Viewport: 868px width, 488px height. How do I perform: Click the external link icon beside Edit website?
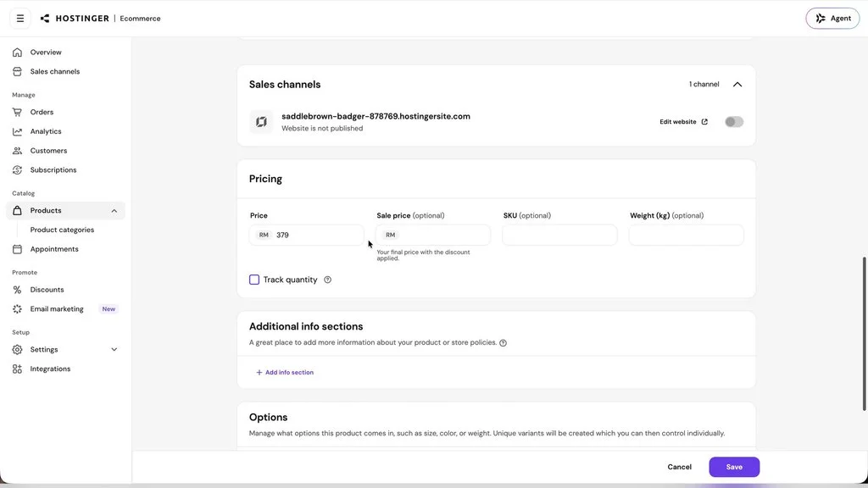[704, 122]
